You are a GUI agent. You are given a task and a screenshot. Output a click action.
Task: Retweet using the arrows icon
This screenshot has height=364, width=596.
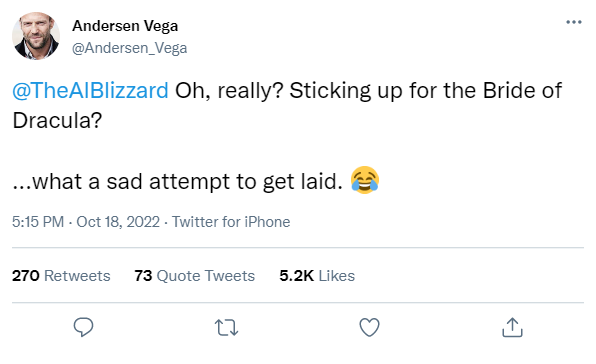(227, 328)
